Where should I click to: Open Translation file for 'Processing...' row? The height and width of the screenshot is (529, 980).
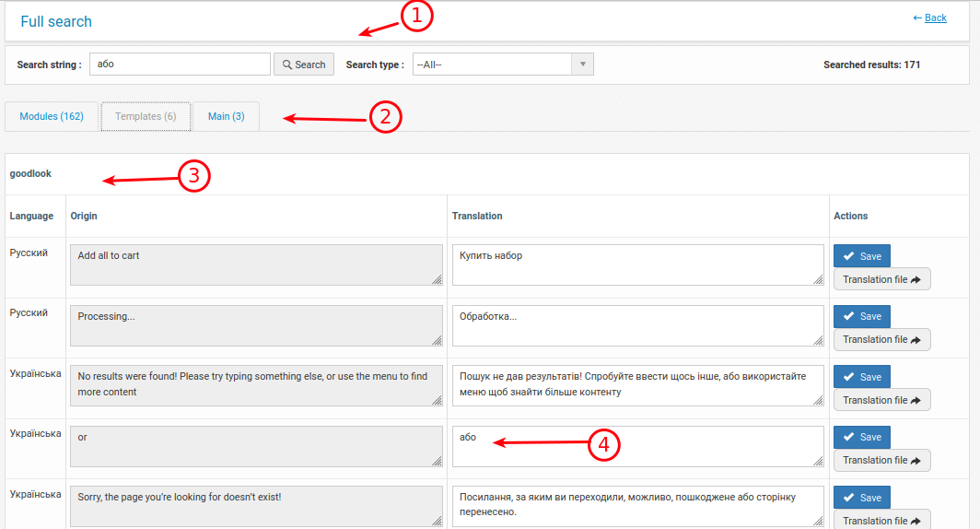[881, 339]
